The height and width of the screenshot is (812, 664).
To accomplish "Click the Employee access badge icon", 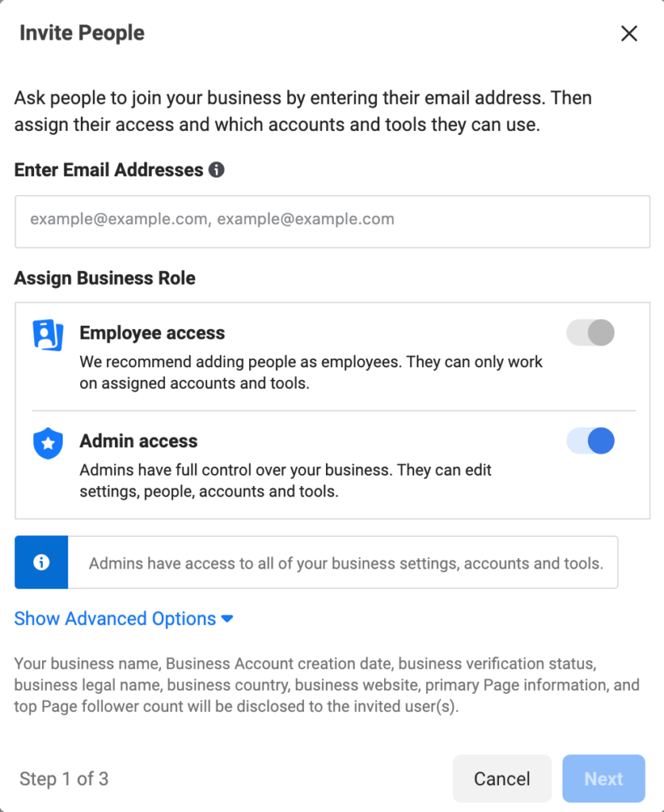I will (x=48, y=335).
